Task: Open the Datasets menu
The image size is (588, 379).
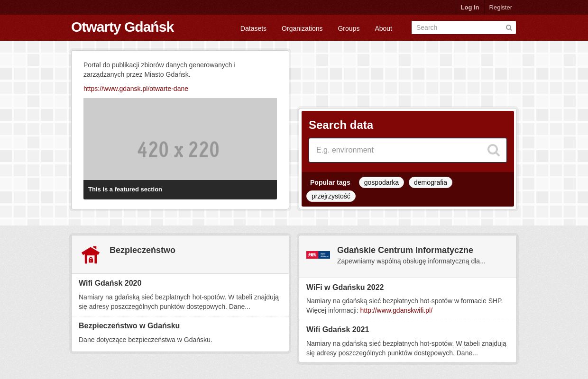Action: pyautogui.click(x=253, y=28)
